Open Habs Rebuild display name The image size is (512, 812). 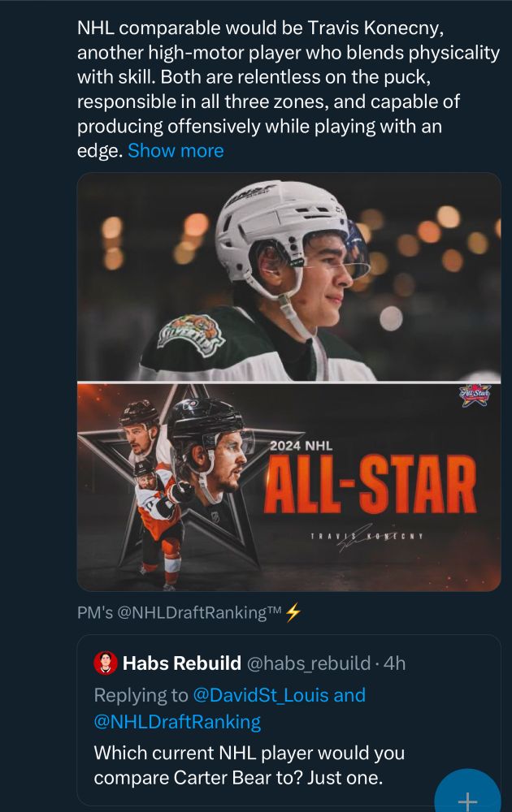(181, 663)
